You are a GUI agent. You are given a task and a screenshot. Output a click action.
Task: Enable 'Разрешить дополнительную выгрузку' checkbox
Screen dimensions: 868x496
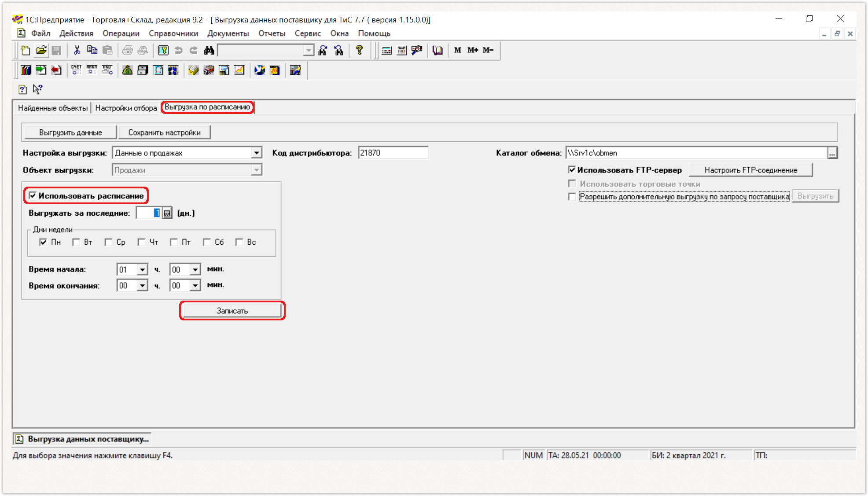click(x=572, y=197)
